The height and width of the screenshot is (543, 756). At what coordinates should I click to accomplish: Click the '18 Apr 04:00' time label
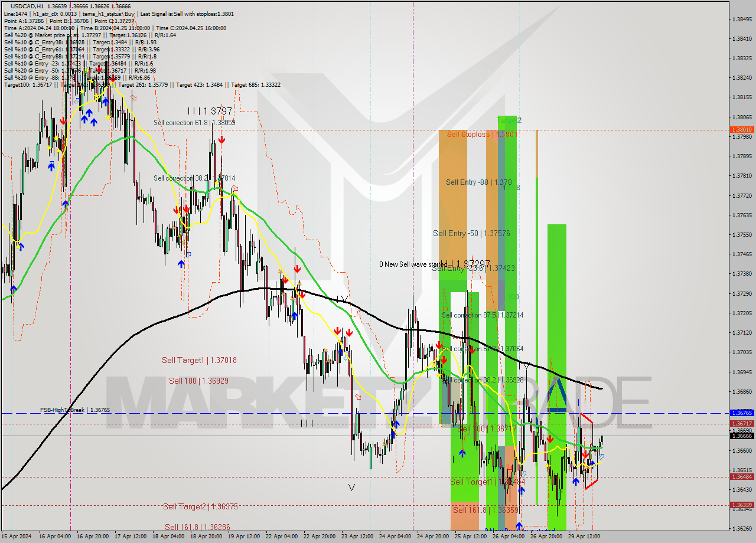pyautogui.click(x=168, y=537)
